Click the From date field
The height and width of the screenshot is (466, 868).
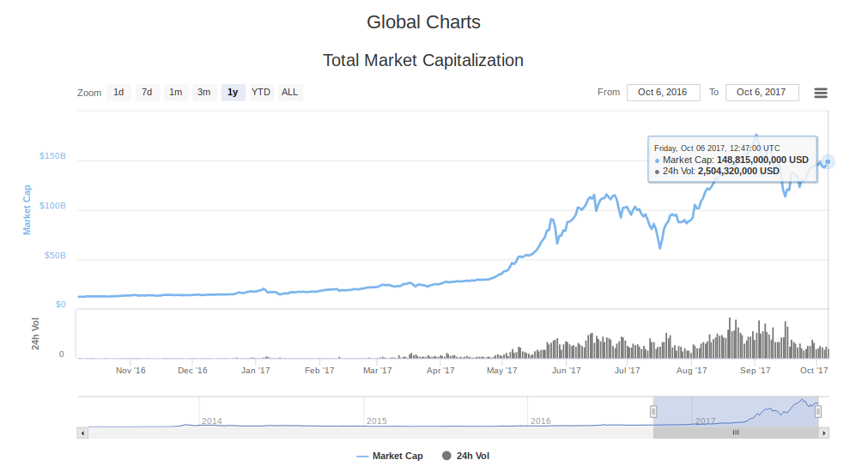pyautogui.click(x=663, y=93)
